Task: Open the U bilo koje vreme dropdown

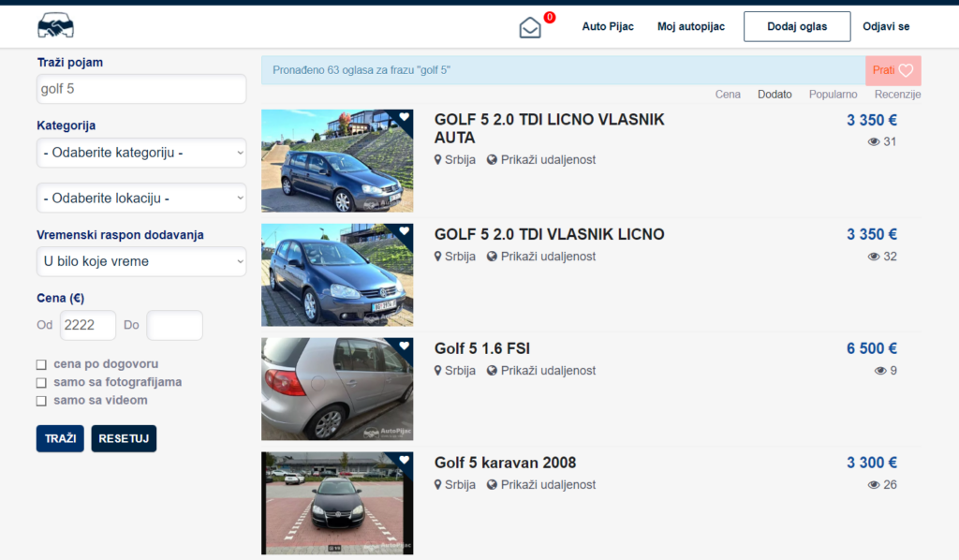Action: click(x=141, y=261)
